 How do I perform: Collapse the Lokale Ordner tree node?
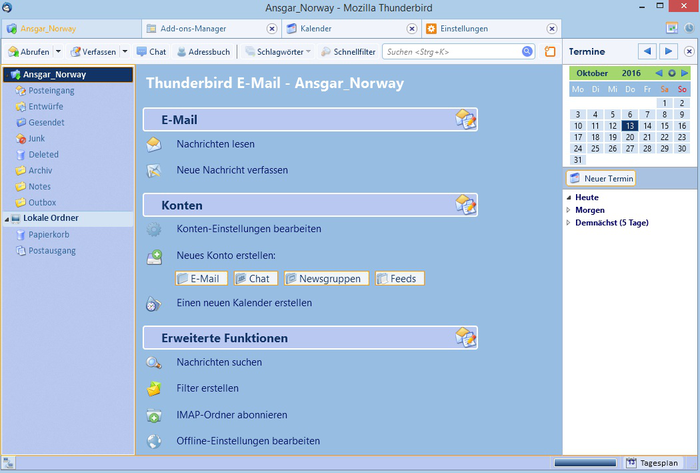point(7,219)
